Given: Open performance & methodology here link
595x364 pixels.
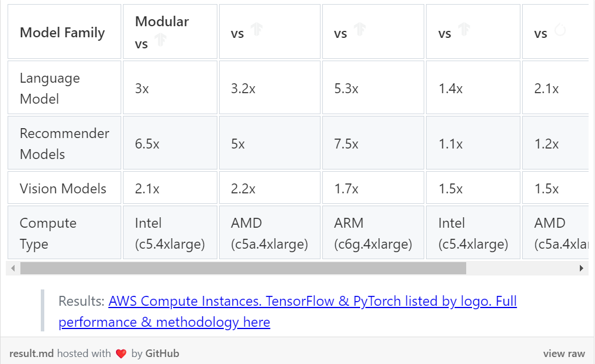Looking at the screenshot, I should point(164,322).
